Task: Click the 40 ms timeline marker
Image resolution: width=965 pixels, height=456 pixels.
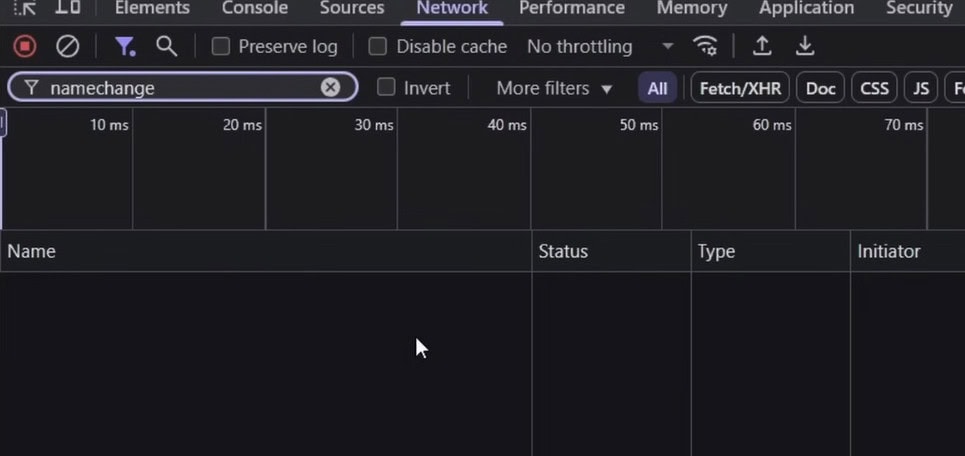Action: pos(506,125)
